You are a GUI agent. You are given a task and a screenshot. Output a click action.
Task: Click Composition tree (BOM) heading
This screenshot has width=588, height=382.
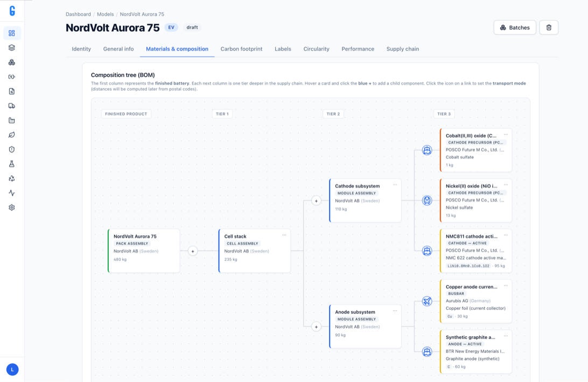(x=123, y=75)
